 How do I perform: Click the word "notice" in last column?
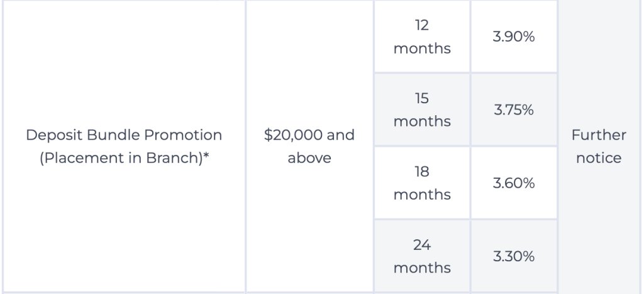pyautogui.click(x=598, y=157)
